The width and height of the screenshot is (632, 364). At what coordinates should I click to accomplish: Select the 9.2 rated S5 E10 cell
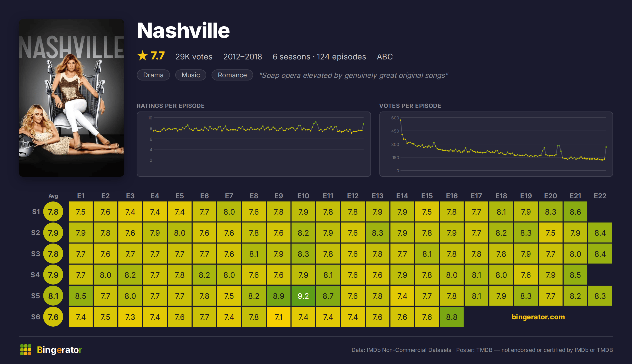tap(303, 296)
